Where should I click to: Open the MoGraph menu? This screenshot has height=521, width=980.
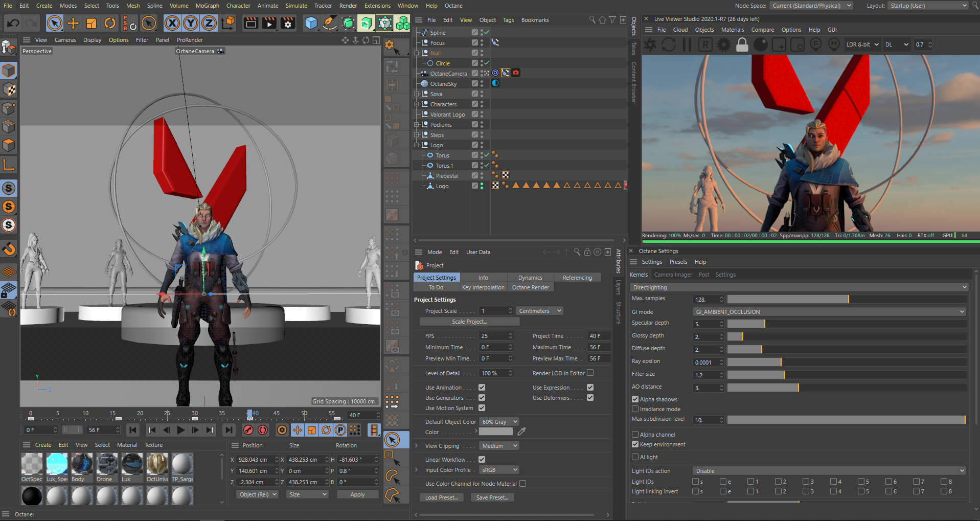point(207,6)
